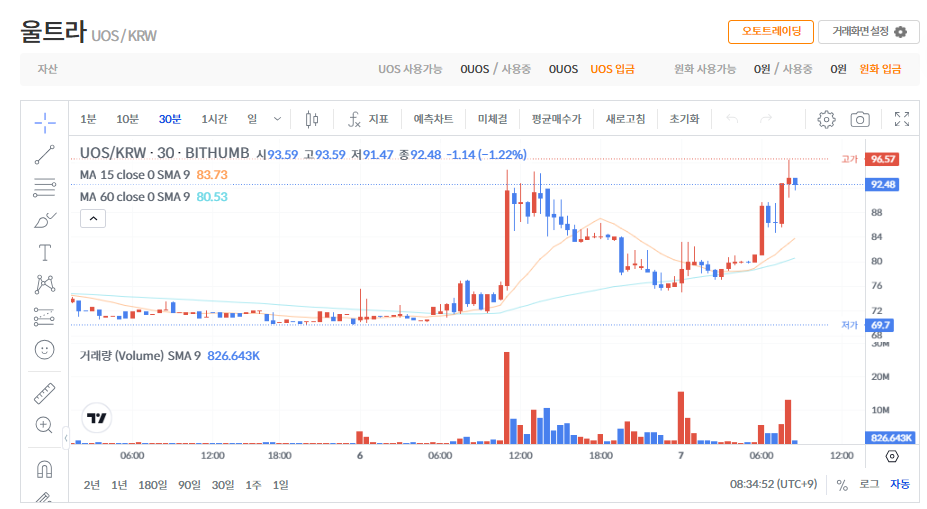Set range to 30일
The width and height of the screenshot is (927, 509).
223,485
